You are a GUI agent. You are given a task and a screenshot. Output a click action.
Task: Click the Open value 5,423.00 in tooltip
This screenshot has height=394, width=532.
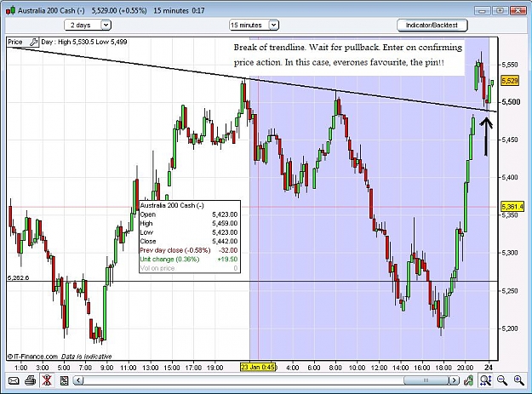(225, 214)
